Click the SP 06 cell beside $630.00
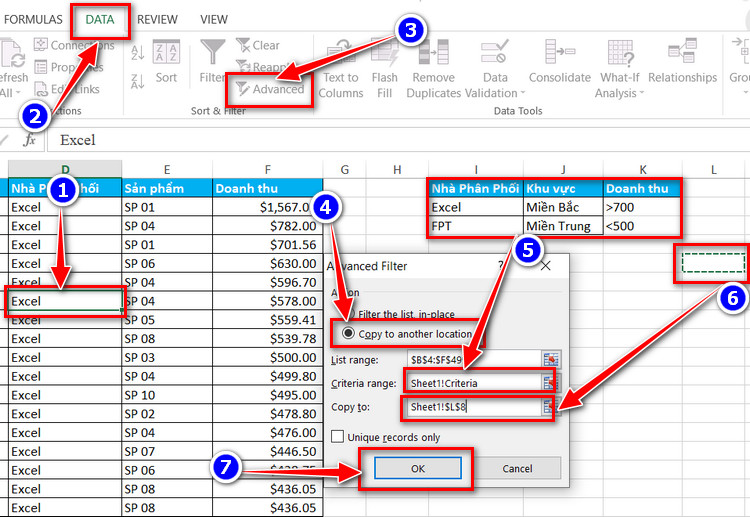Viewport: 750px width, 517px height. pyautogui.click(x=166, y=264)
